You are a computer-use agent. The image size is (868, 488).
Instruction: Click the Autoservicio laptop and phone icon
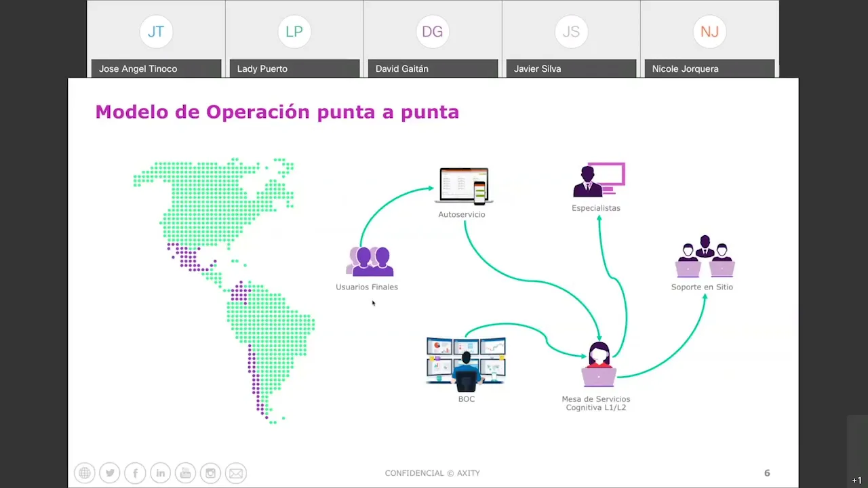[x=464, y=186]
